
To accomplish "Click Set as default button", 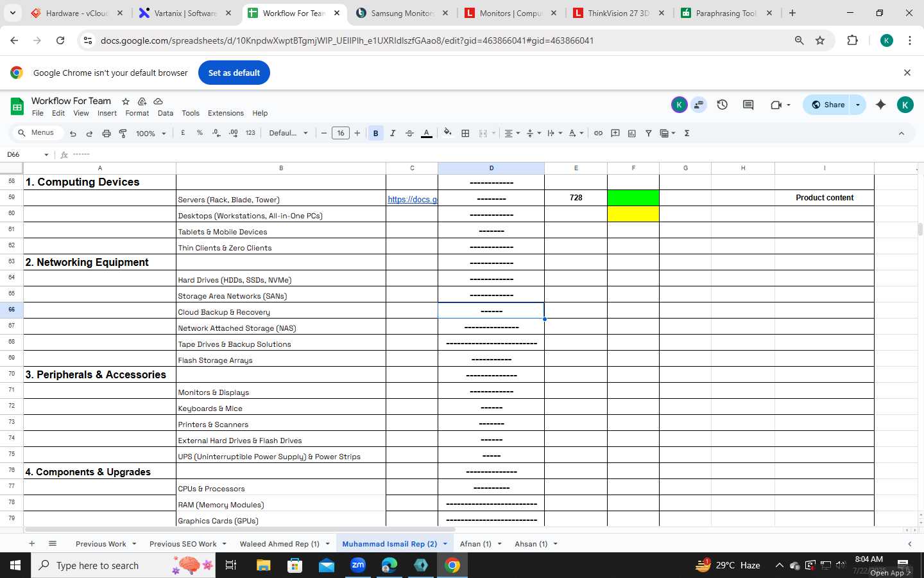I will (234, 73).
